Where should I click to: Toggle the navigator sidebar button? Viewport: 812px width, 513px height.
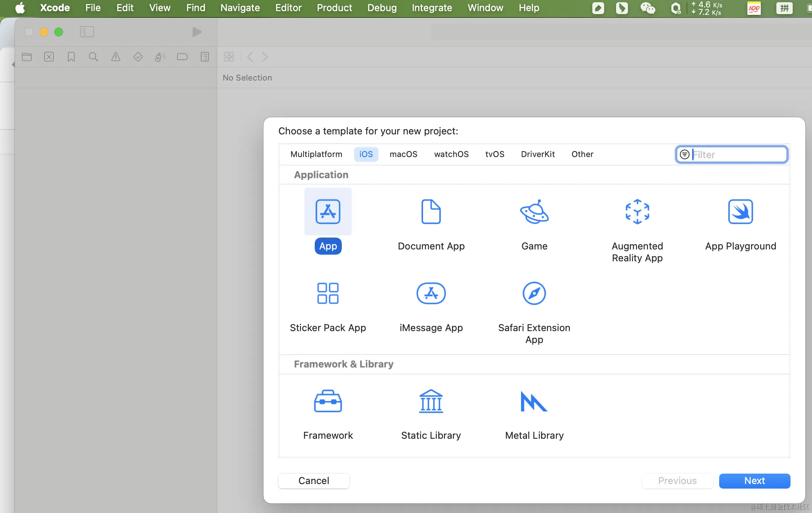(x=87, y=32)
